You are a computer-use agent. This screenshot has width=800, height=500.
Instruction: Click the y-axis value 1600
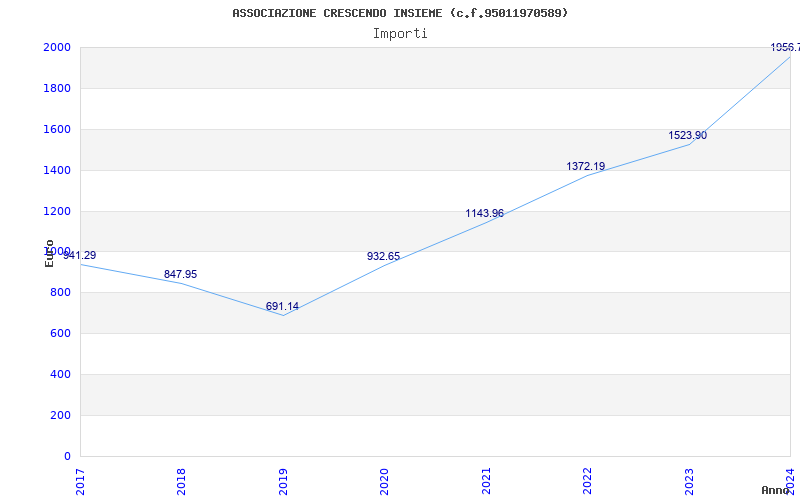pos(57,129)
